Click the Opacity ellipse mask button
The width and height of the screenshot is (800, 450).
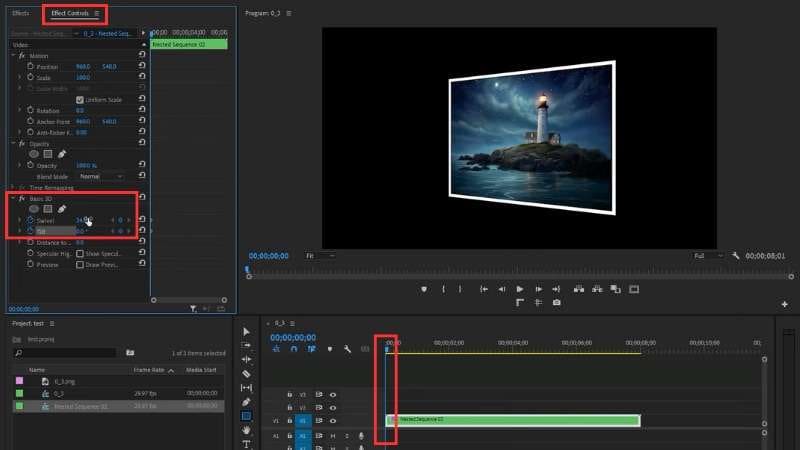pyautogui.click(x=34, y=154)
